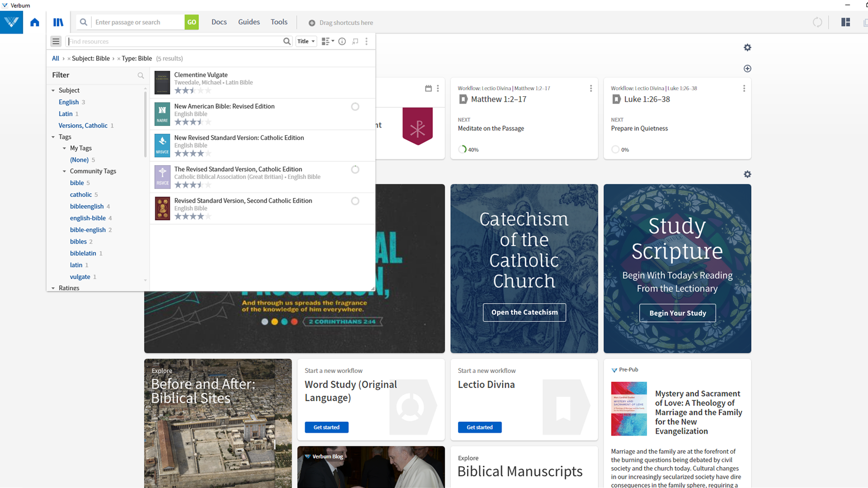The height and width of the screenshot is (488, 868).
Task: Click the search magnifier in top bar
Action: (84, 22)
